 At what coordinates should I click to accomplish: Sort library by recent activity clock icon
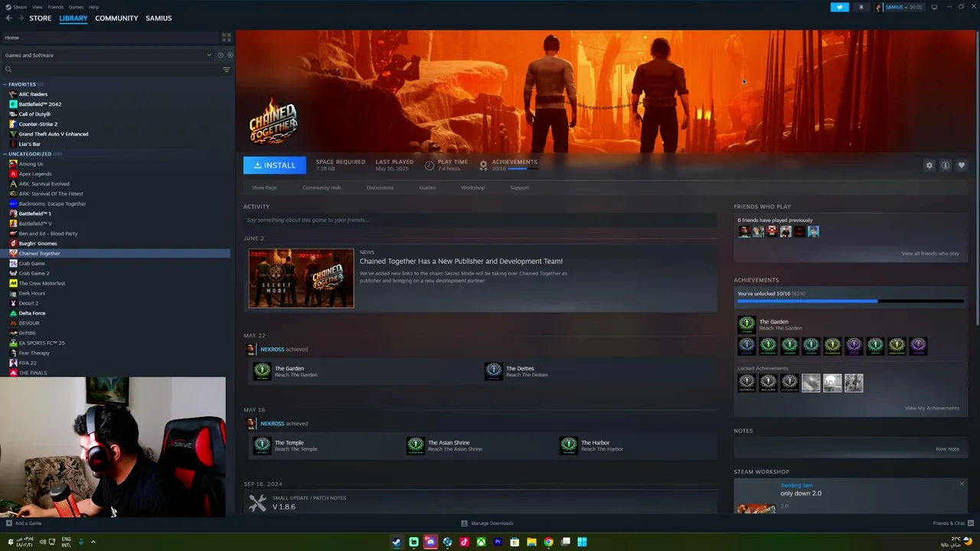[x=220, y=55]
